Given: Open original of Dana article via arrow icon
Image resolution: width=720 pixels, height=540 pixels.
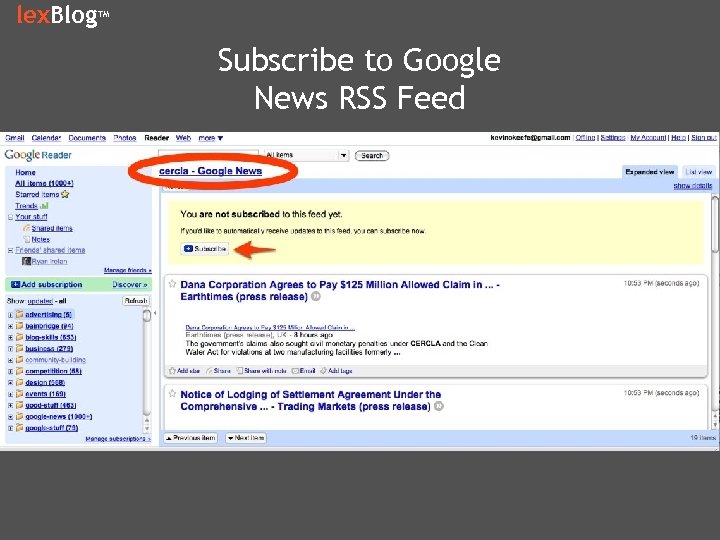Looking at the screenshot, I should click(316, 297).
